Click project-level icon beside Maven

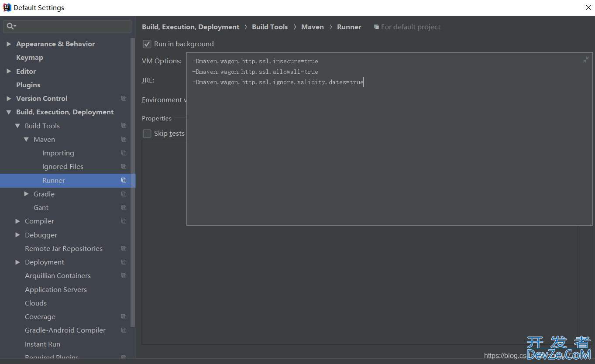coord(124,140)
